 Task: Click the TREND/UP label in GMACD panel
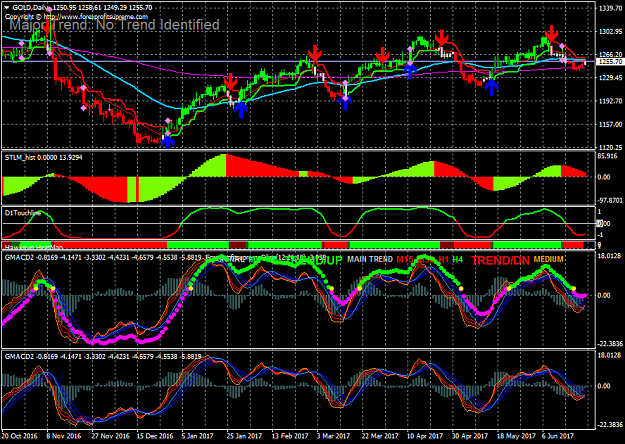pos(315,260)
